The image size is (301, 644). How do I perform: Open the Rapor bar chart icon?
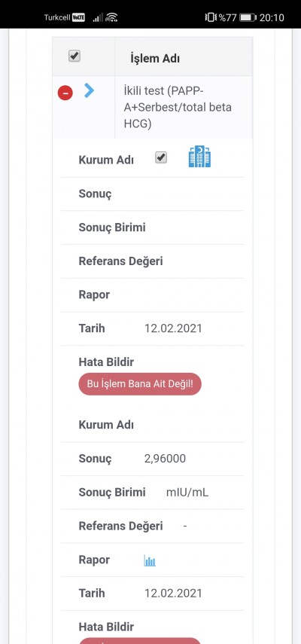150,560
